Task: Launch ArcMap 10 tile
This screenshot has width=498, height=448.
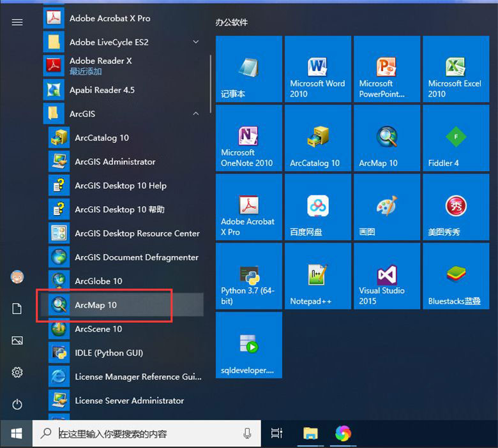Action: pyautogui.click(x=387, y=138)
